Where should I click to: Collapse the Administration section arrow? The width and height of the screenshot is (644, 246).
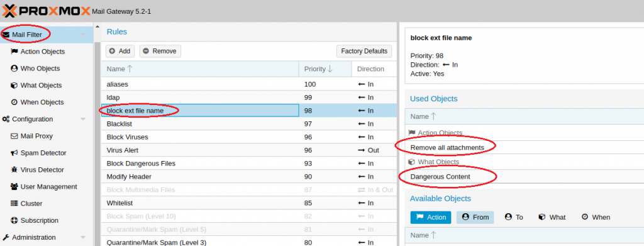coord(83,237)
